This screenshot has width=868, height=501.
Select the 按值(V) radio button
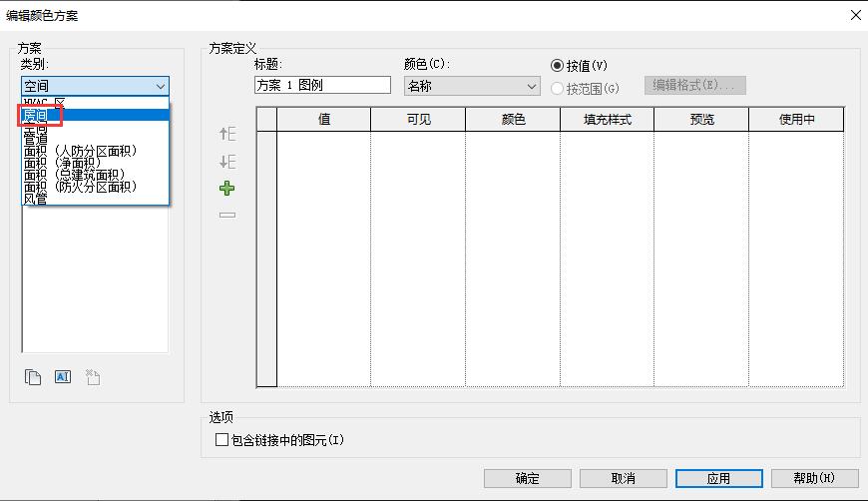coord(557,65)
